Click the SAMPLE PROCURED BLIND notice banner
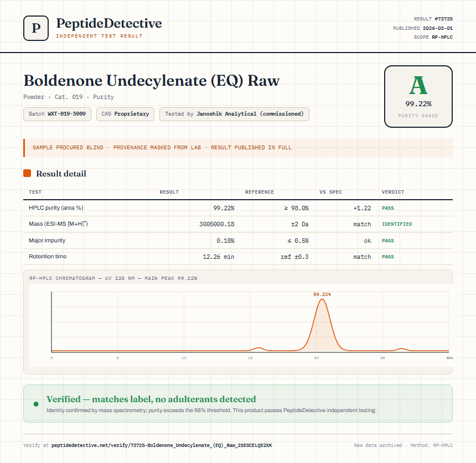 click(x=238, y=148)
